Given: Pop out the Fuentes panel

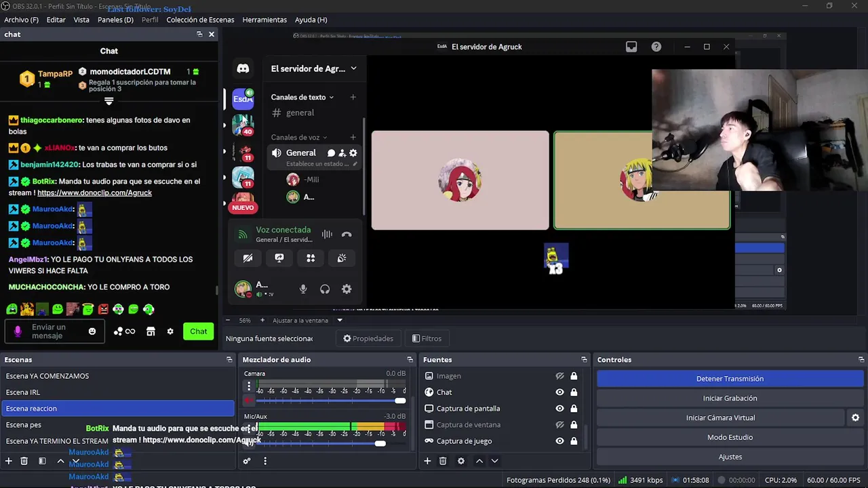Looking at the screenshot, I should click(584, 360).
